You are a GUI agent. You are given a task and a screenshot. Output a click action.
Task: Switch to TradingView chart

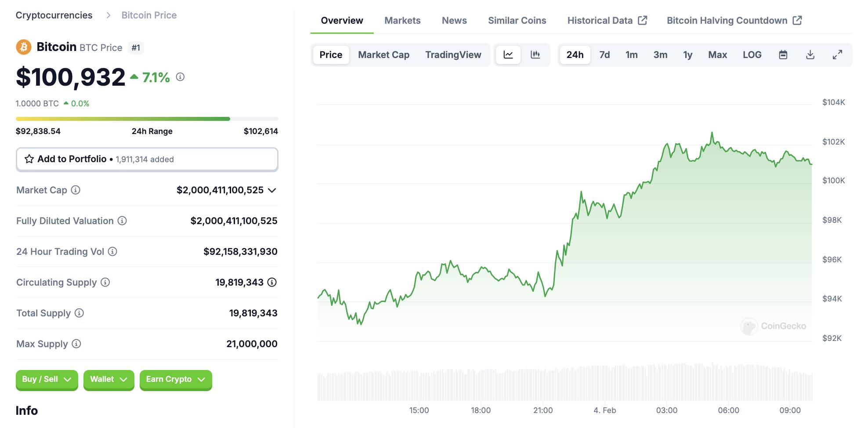pyautogui.click(x=453, y=55)
